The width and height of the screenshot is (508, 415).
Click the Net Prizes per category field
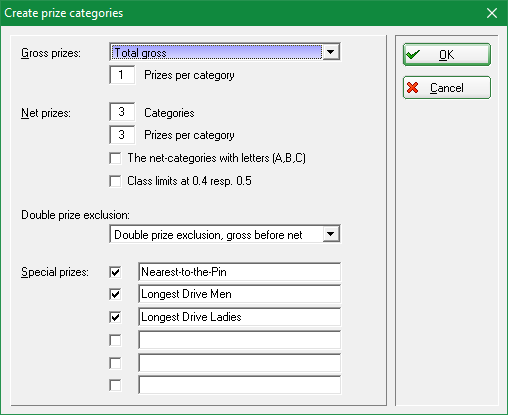pos(122,135)
